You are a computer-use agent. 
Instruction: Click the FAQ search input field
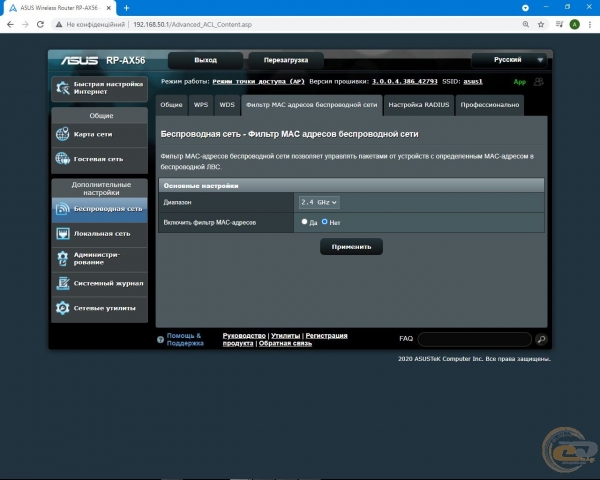click(474, 339)
